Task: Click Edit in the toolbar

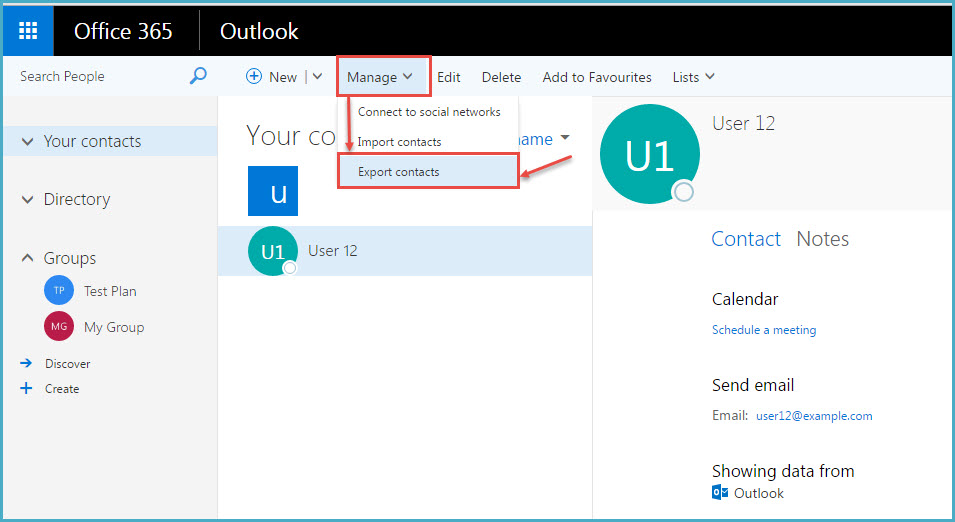Action: [448, 77]
